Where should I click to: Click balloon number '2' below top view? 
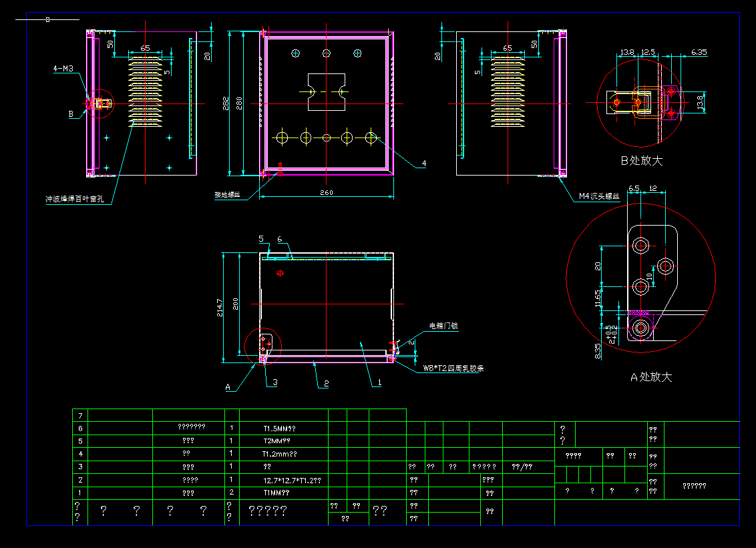coord(326,384)
